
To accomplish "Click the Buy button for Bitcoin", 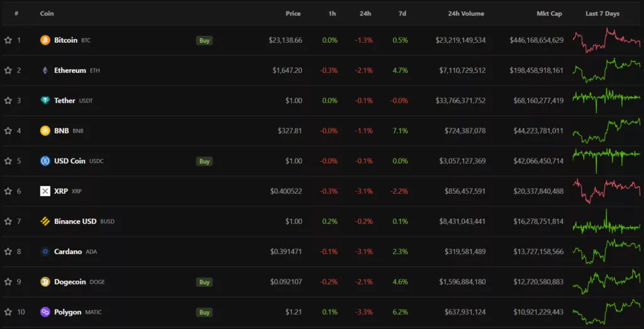I will click(x=204, y=40).
